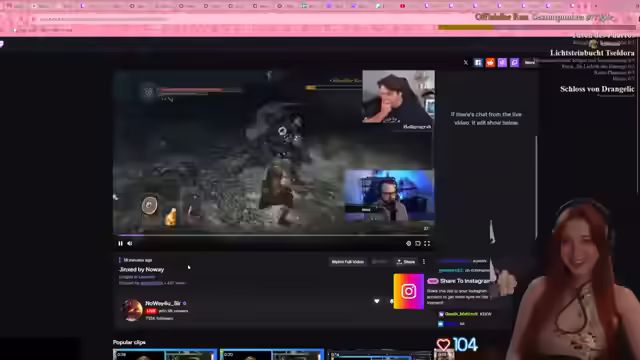The height and width of the screenshot is (360, 640).
Task: Copy the clip link with the purple copy icon
Action: (515, 62)
